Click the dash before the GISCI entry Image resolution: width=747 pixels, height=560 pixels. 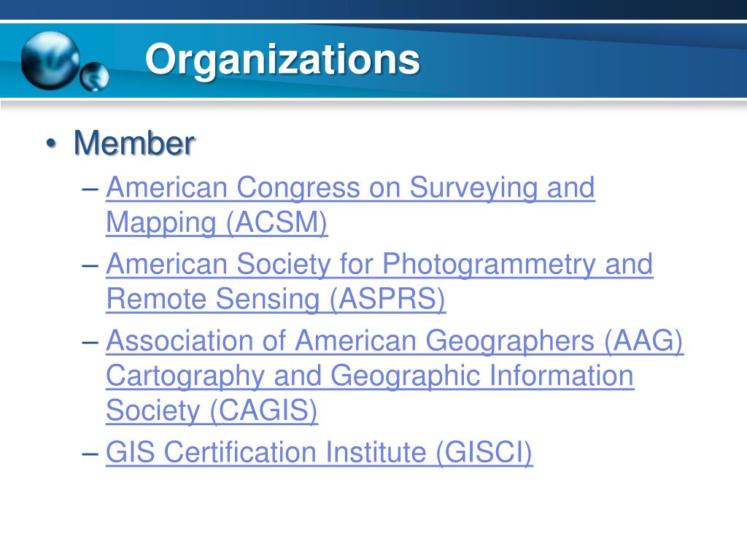pos(90,454)
